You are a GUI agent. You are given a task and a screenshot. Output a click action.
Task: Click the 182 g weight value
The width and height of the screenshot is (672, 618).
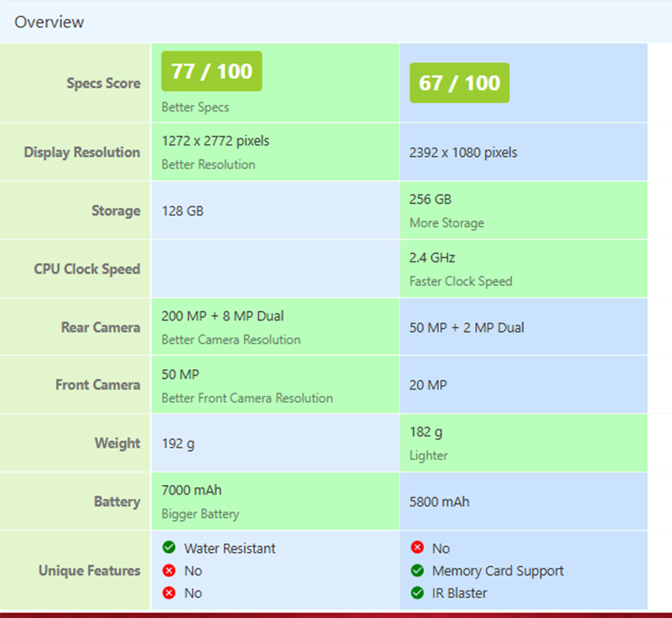[x=426, y=432]
